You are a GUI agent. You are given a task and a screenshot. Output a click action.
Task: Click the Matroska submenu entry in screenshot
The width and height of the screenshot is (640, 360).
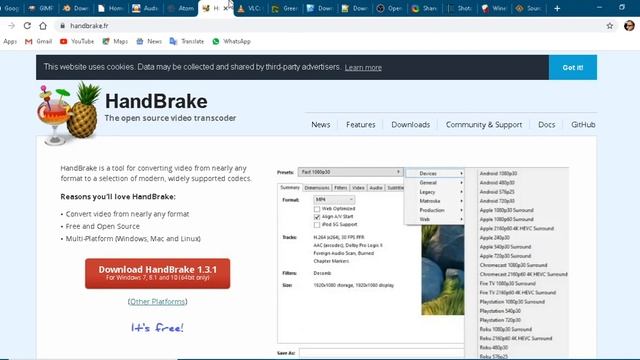click(435, 201)
